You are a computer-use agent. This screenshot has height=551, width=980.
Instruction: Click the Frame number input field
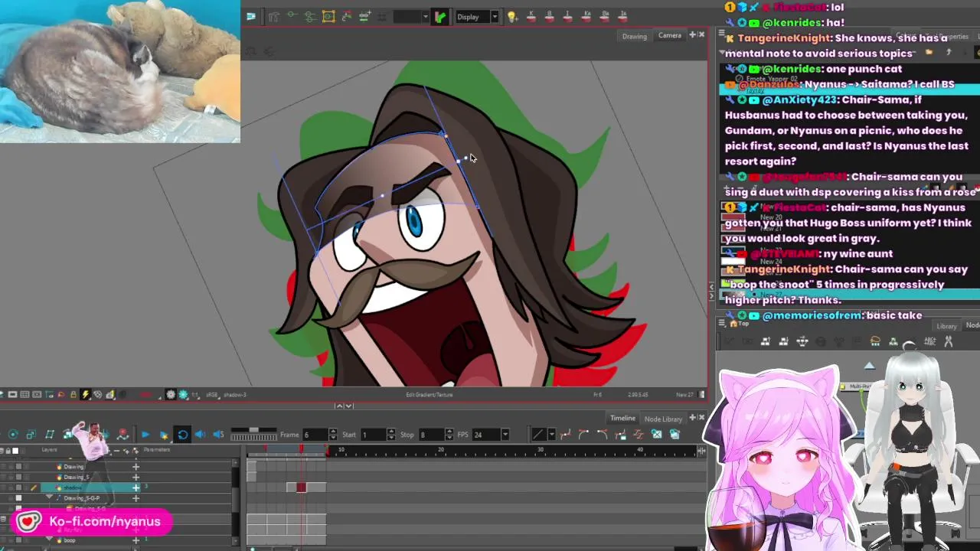(x=315, y=435)
